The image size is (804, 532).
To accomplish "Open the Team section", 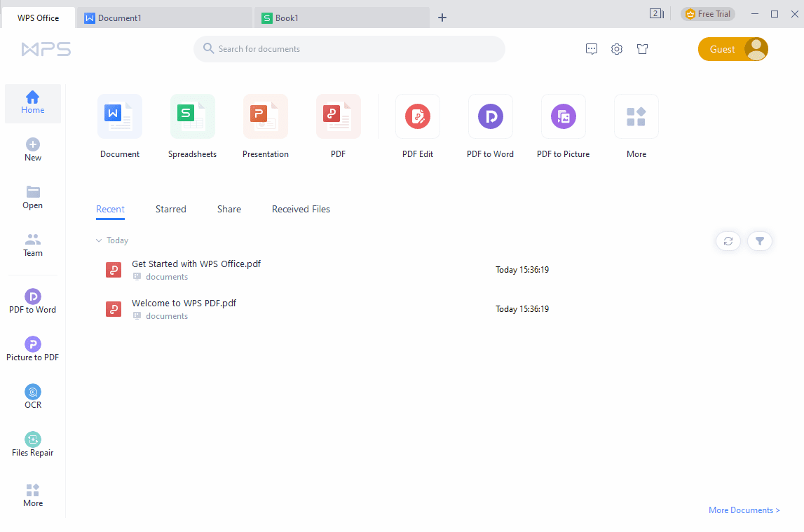I will point(33,245).
